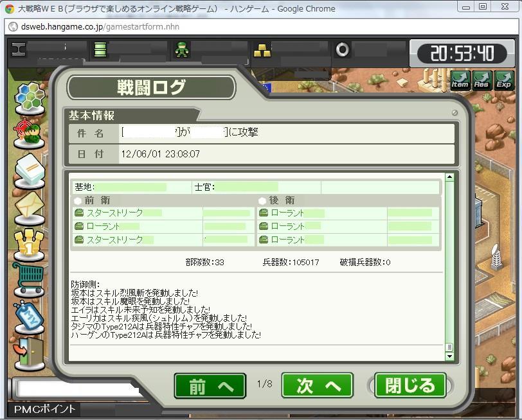Click first rear-line ローラント unit icon

tap(264, 213)
